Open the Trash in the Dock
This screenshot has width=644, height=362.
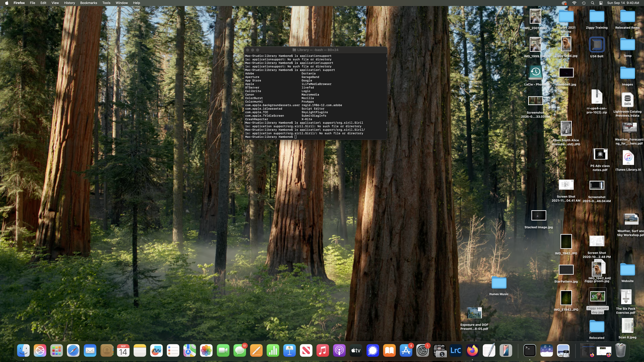[x=620, y=350]
